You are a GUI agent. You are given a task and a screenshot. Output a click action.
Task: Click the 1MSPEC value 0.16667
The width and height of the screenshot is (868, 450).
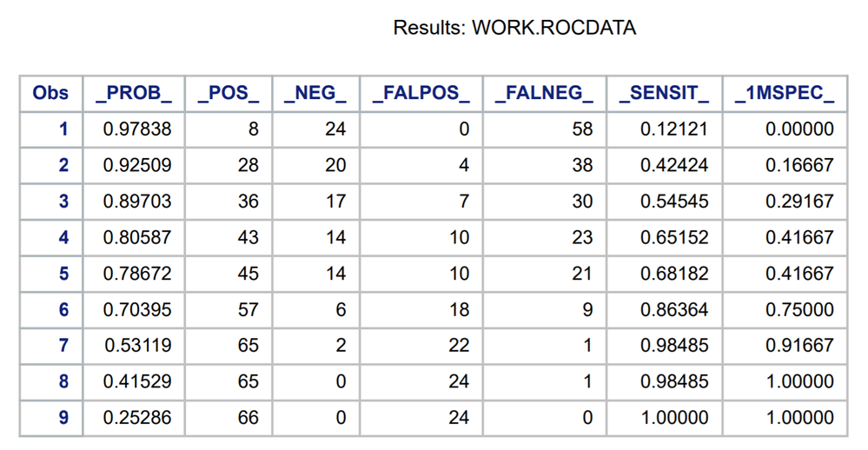pos(799,166)
